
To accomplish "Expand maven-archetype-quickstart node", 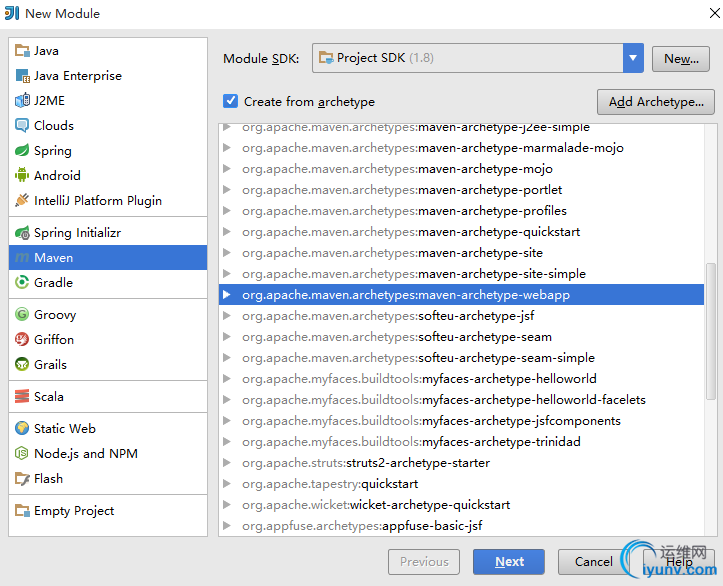I will pyautogui.click(x=226, y=231).
